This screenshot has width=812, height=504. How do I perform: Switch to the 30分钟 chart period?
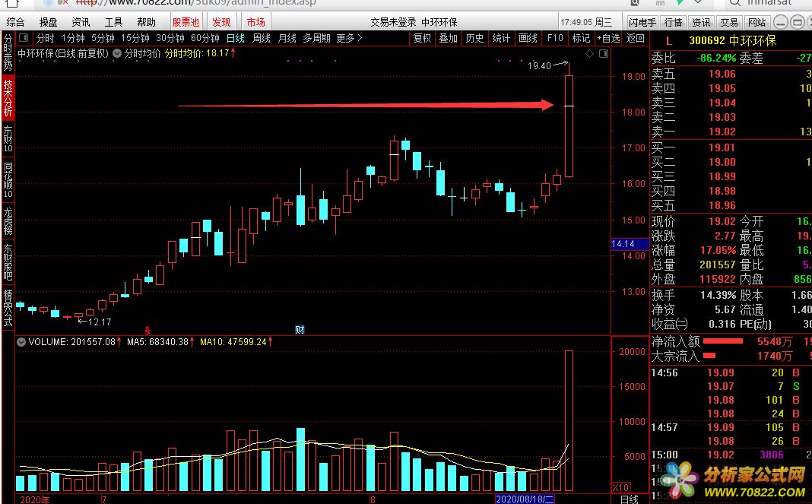[x=170, y=38]
